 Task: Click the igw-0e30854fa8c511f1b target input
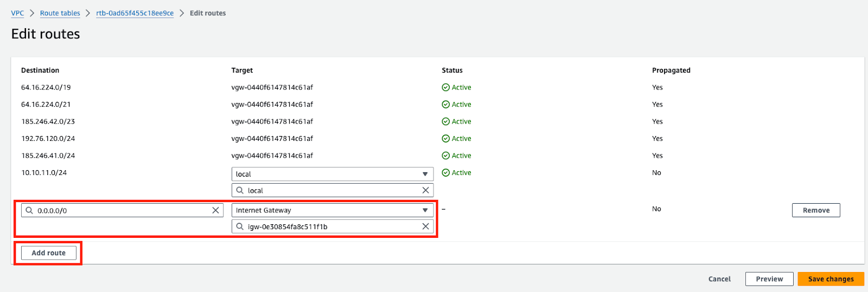point(333,226)
